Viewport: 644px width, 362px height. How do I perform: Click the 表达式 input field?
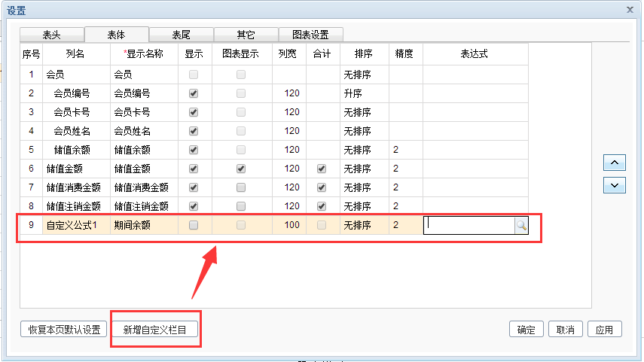[469, 225]
